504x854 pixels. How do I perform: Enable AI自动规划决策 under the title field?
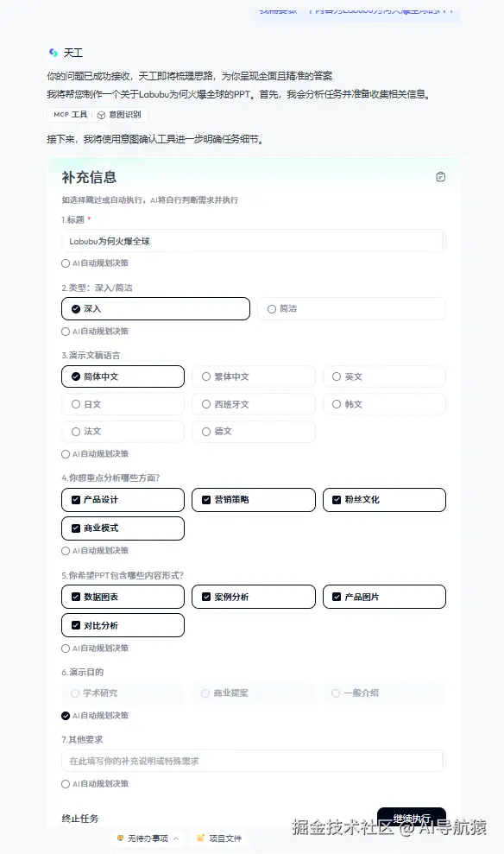click(66, 262)
